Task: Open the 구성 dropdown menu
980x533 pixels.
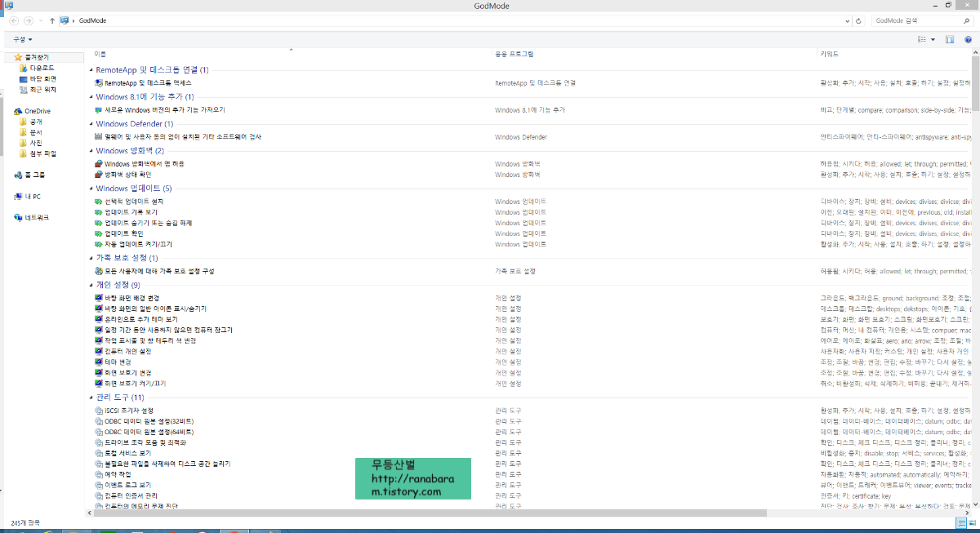Action: (23, 39)
